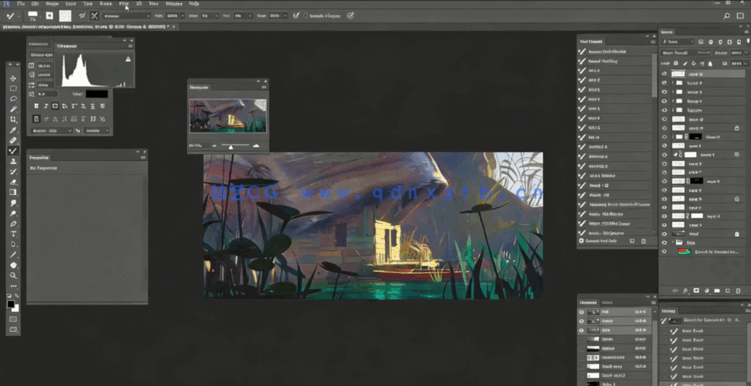Expand the first layer group folder arrow
The image size is (751, 386).
pos(673,83)
